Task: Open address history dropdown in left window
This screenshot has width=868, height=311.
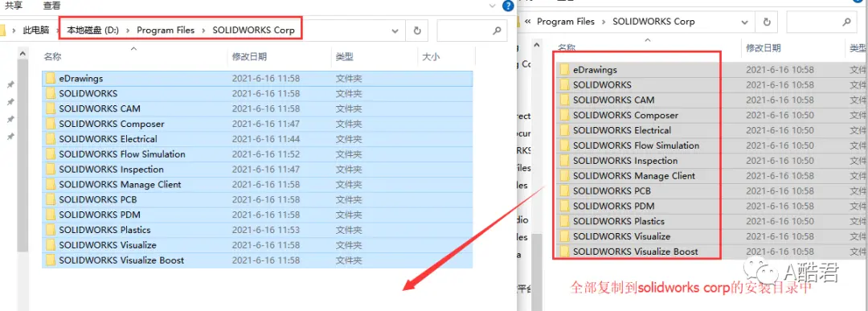Action: coord(395,31)
